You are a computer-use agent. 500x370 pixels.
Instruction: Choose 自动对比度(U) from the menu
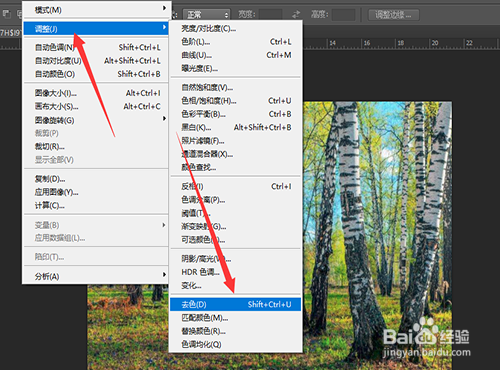[96, 61]
